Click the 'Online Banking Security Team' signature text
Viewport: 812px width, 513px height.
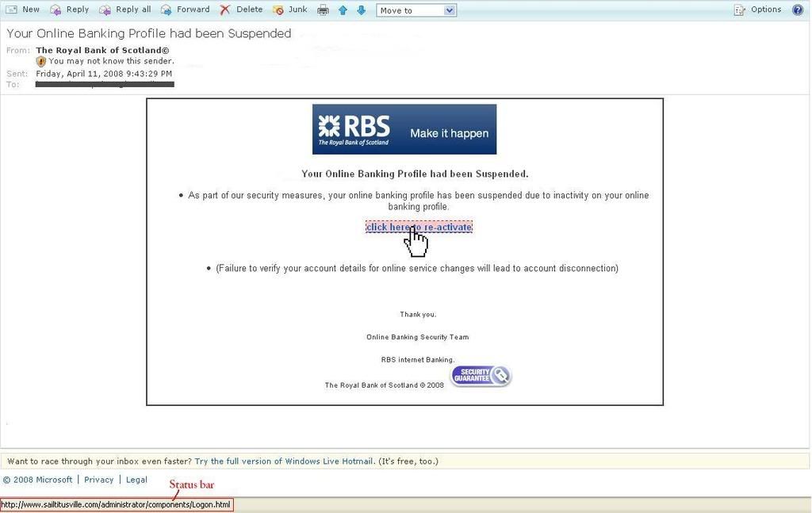coord(418,337)
